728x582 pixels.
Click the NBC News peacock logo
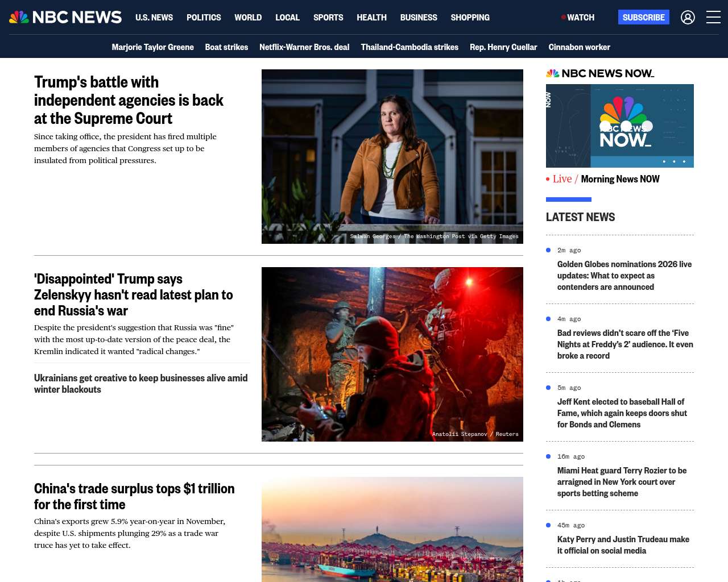[x=65, y=18]
